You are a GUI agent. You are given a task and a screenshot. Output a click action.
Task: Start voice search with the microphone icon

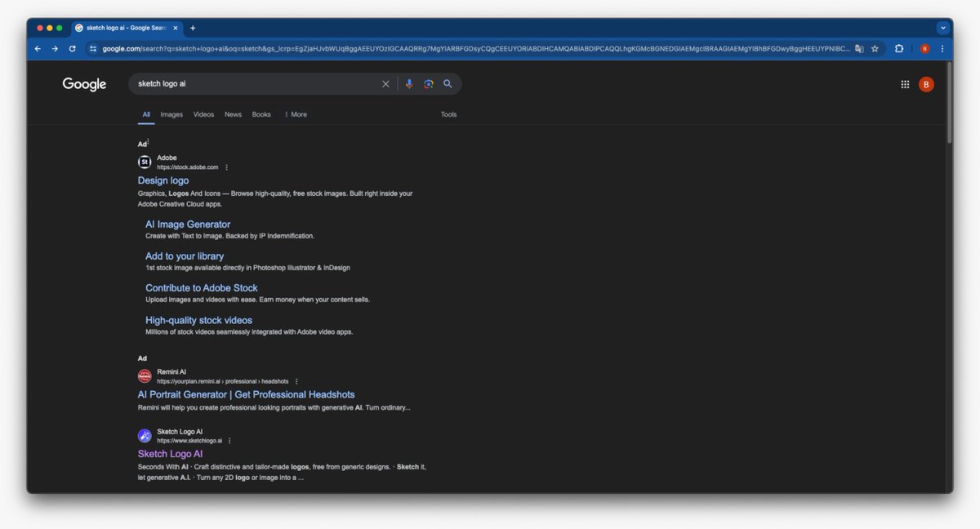point(409,84)
